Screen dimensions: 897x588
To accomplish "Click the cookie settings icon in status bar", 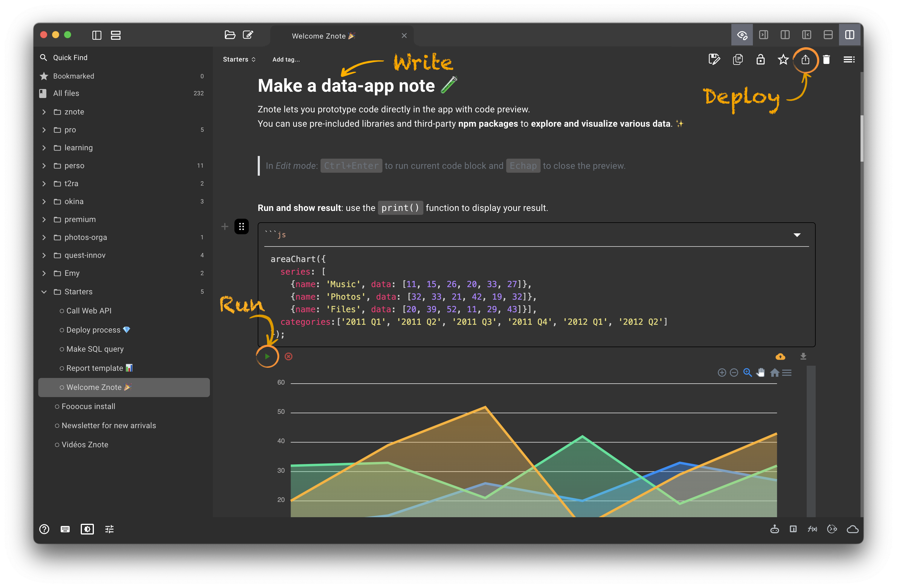I will pyautogui.click(x=832, y=529).
